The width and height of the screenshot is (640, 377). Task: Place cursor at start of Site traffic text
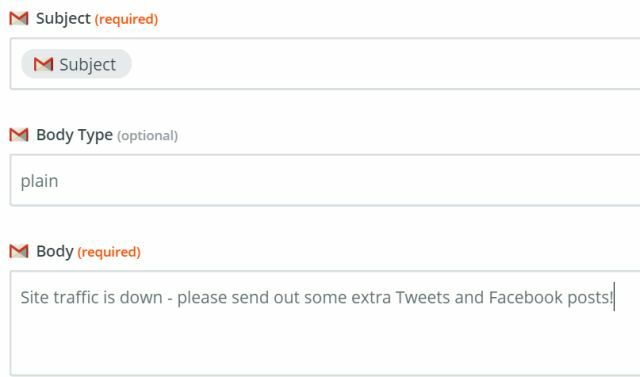pos(21,297)
